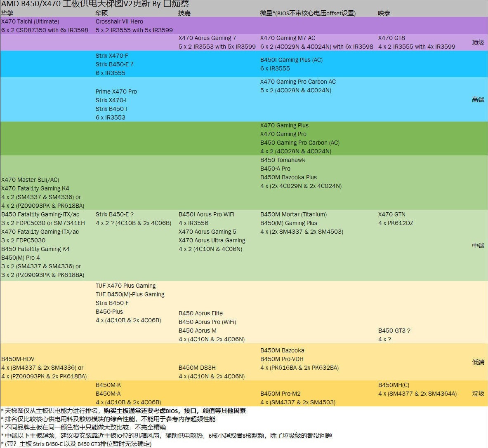488x448 pixels.
Task: Click the 'Strix B450-I' entry
Action: click(111, 109)
